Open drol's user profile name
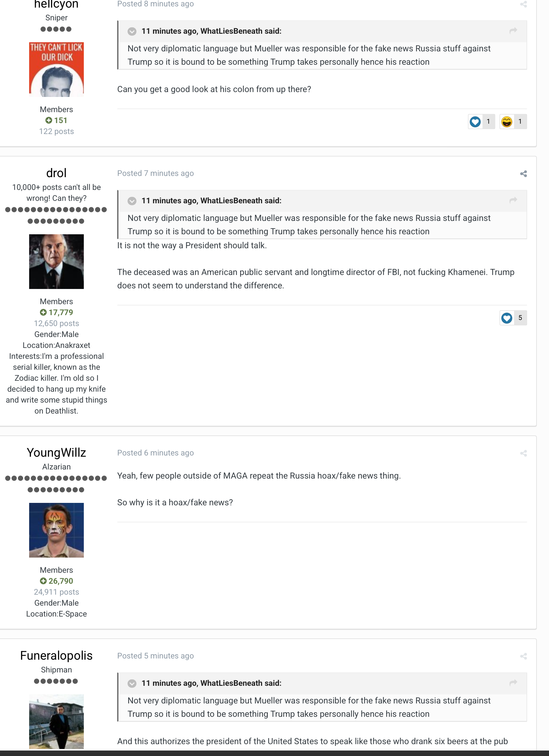 [56, 173]
